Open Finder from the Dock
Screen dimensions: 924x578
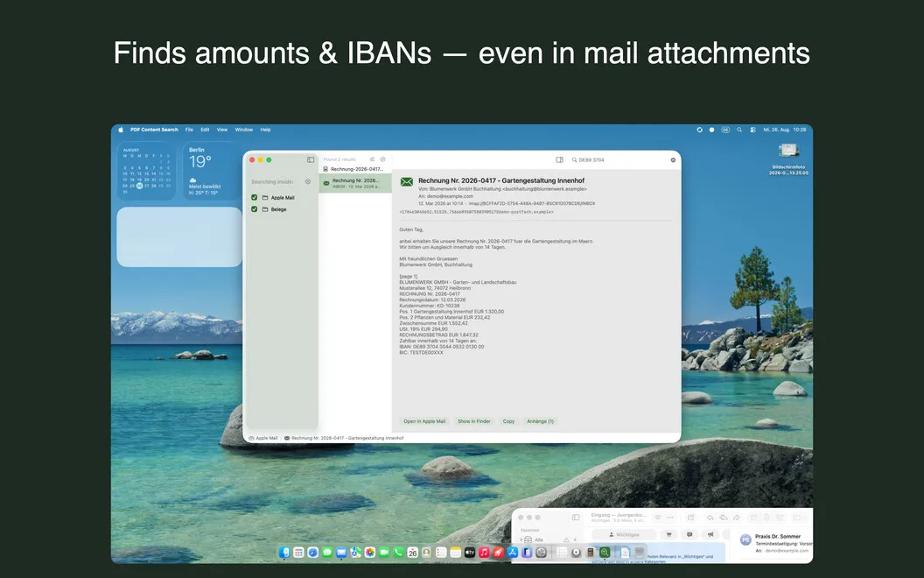tap(284, 553)
